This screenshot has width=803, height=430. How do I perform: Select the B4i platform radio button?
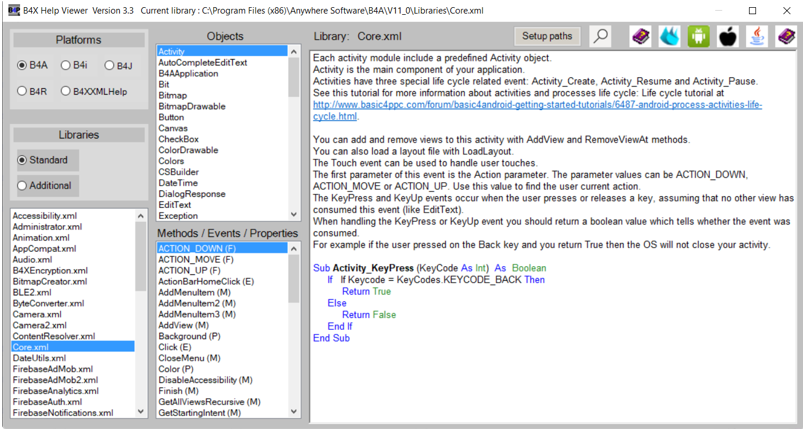[74, 66]
